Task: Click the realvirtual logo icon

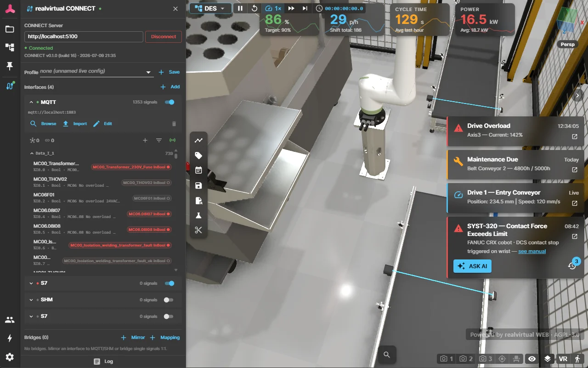Action: coord(10,9)
